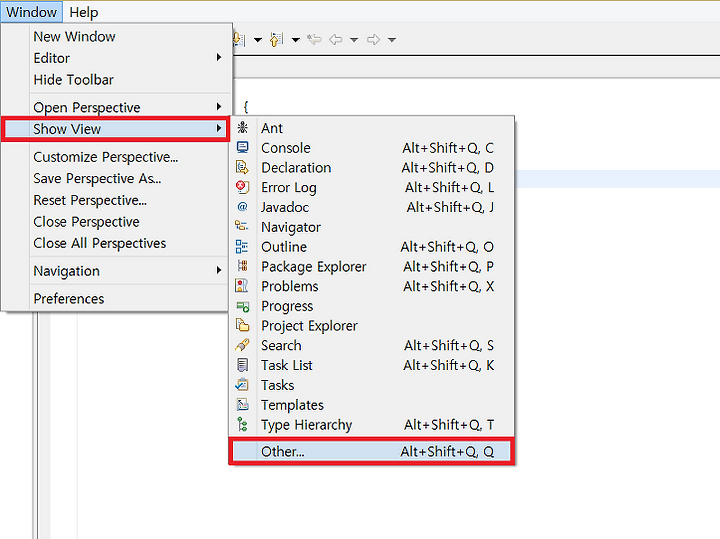Click the Project Explorer folder icon

pos(242,325)
